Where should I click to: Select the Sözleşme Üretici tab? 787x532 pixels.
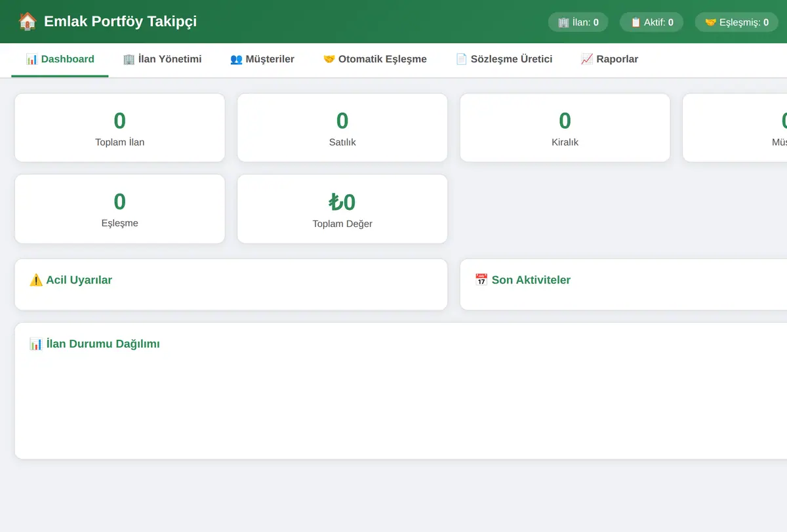coord(504,60)
